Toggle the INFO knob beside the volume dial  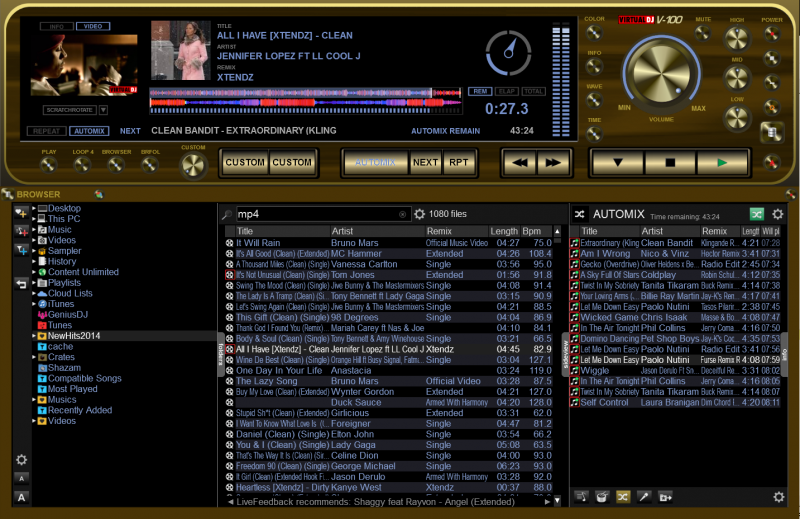(594, 66)
